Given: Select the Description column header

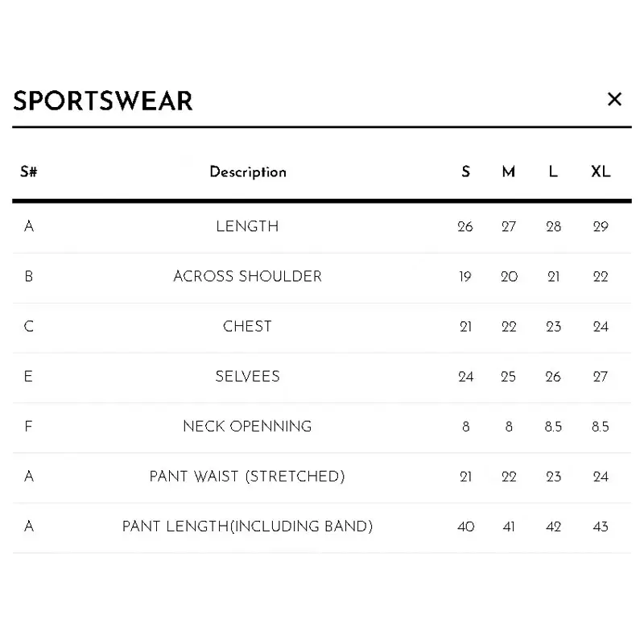Looking at the screenshot, I should tap(248, 171).
